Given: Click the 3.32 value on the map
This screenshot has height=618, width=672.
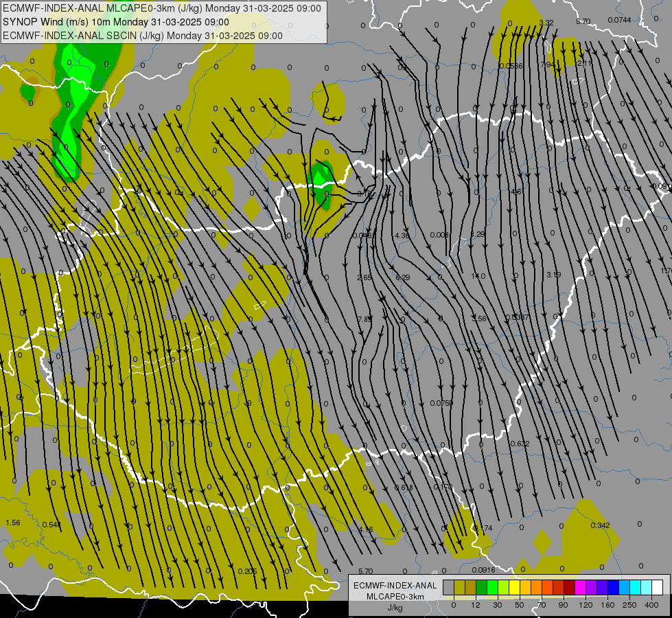Looking at the screenshot, I should point(546,23).
